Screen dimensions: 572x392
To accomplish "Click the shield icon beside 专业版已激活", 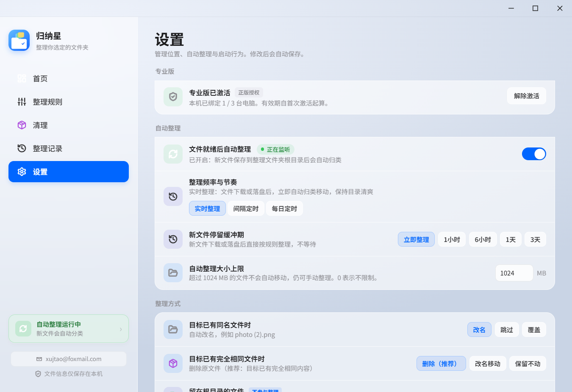I will [x=173, y=97].
